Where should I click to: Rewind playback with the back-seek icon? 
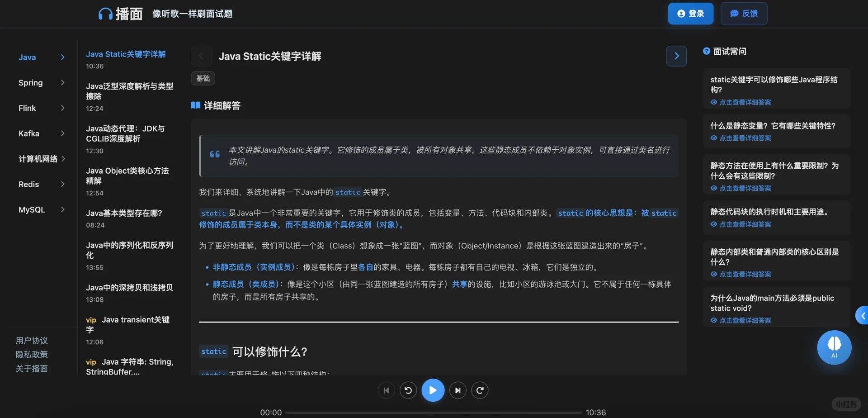(408, 390)
